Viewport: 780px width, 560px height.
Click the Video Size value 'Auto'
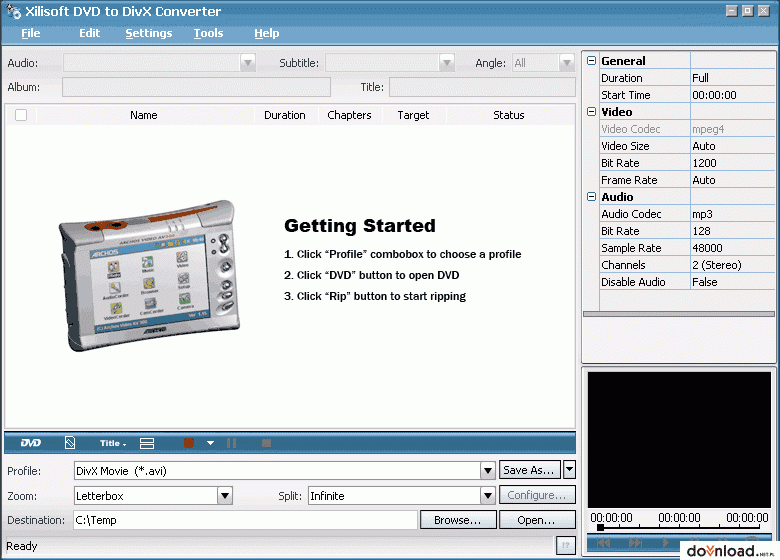[732, 146]
